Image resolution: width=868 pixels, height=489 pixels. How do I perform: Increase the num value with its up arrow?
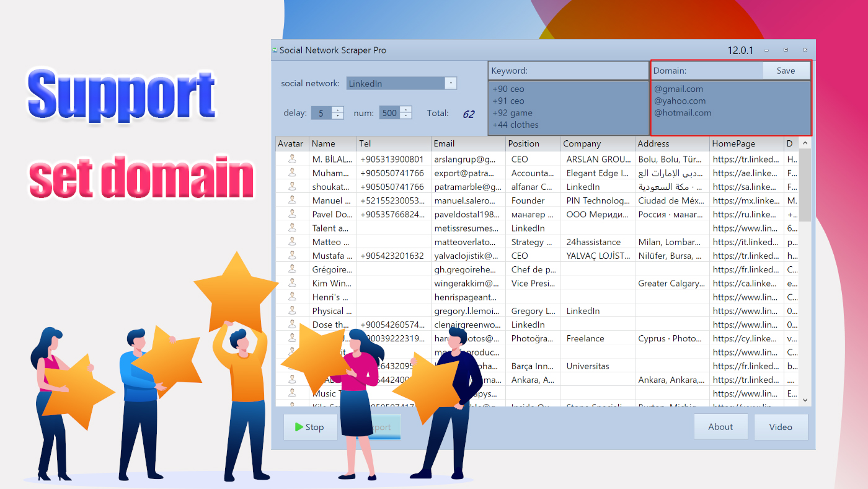pos(406,110)
